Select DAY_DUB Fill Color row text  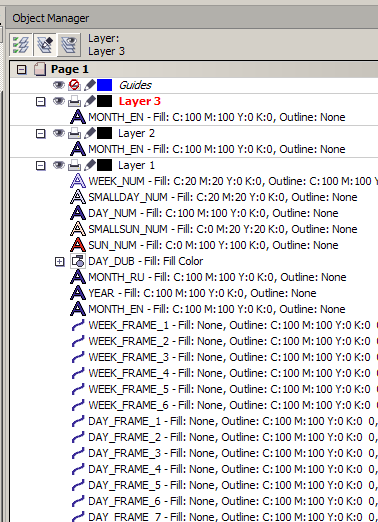pyautogui.click(x=145, y=261)
